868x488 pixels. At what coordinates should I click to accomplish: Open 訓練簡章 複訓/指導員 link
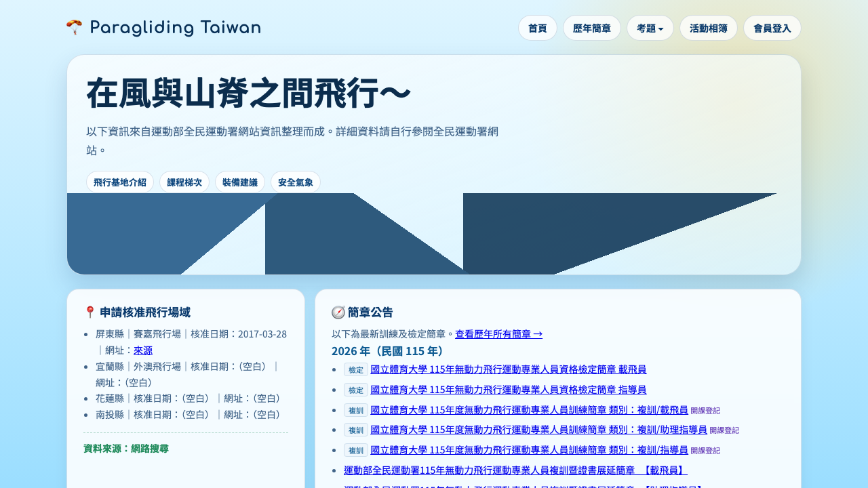click(x=529, y=450)
